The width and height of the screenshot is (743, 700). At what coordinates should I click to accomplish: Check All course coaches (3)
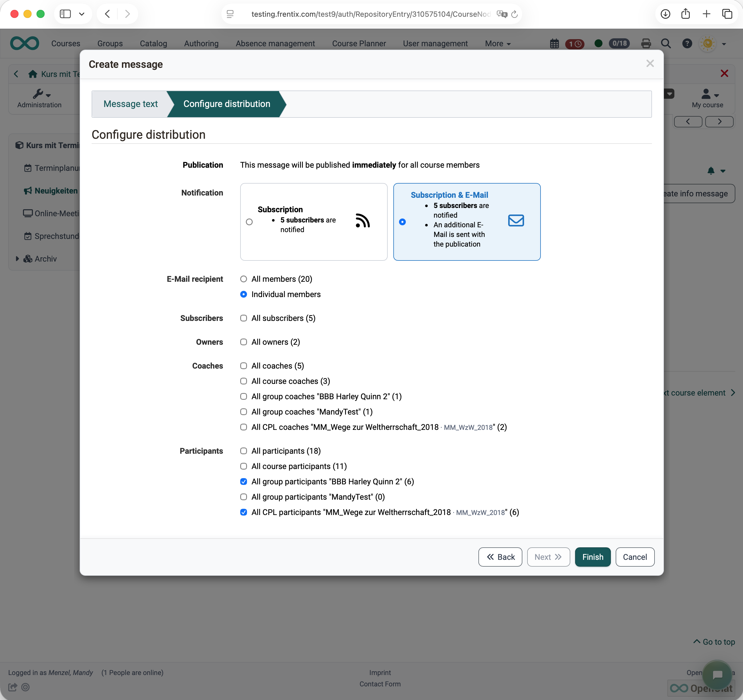pos(244,381)
